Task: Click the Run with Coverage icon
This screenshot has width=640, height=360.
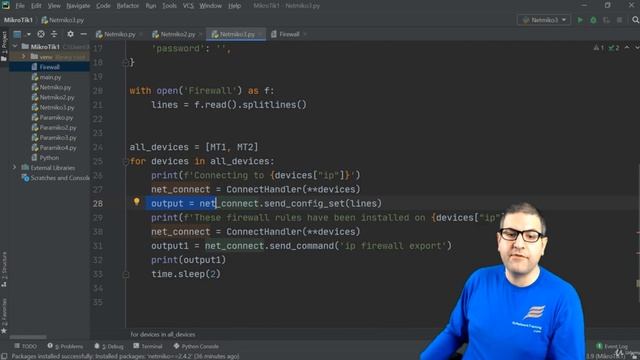Action: click(606, 20)
